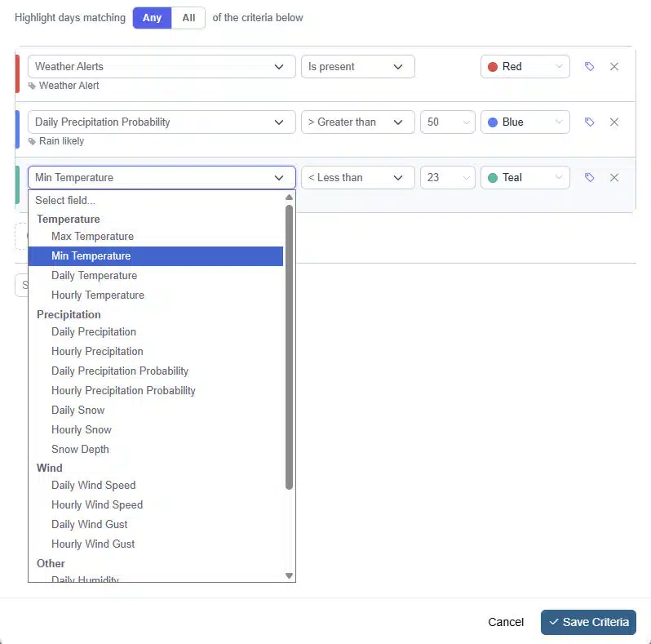Screen dimensions: 651x644
Task: Delete the Daily Precipitation Probability criterion
Action: [x=614, y=122]
